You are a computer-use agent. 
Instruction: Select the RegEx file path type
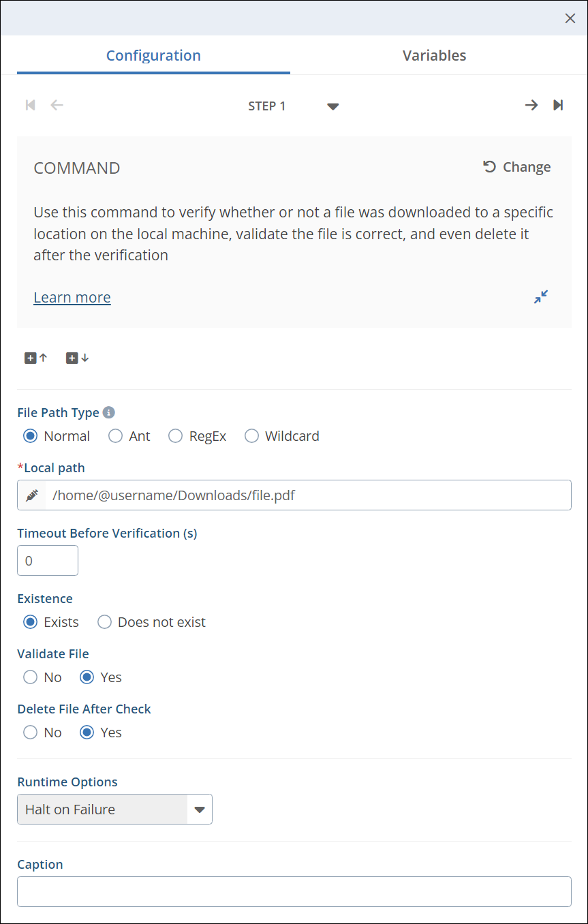click(176, 436)
